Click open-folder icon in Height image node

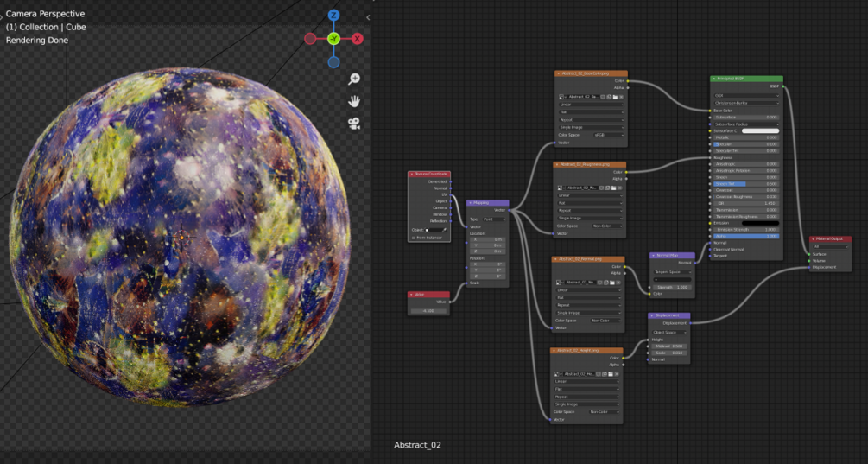tap(610, 374)
